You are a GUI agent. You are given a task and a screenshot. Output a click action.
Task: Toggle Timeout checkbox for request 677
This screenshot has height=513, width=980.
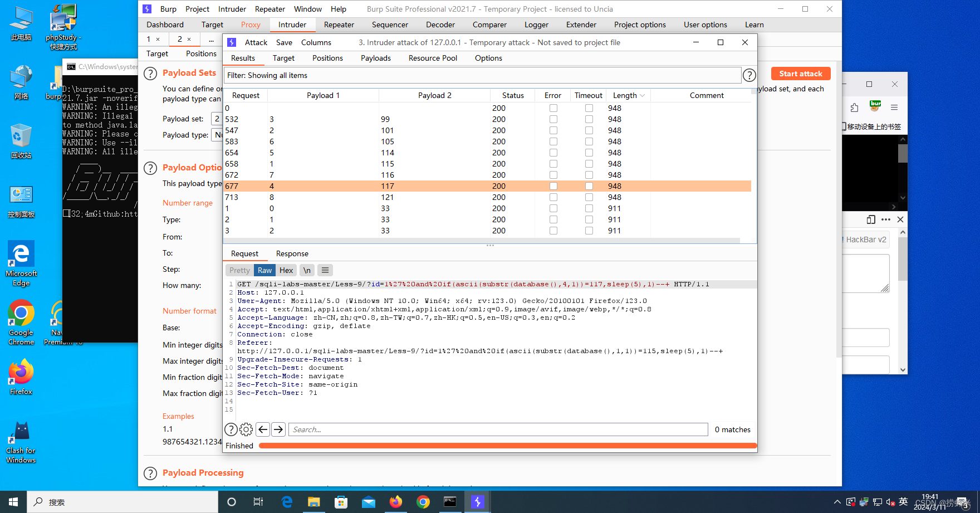[589, 186]
